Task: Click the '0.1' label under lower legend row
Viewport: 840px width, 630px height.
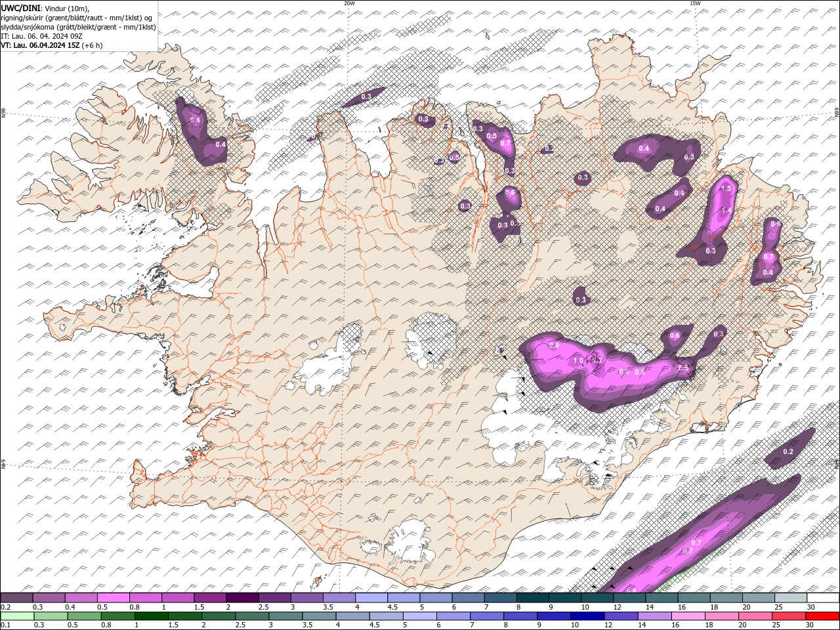Action: point(5,625)
